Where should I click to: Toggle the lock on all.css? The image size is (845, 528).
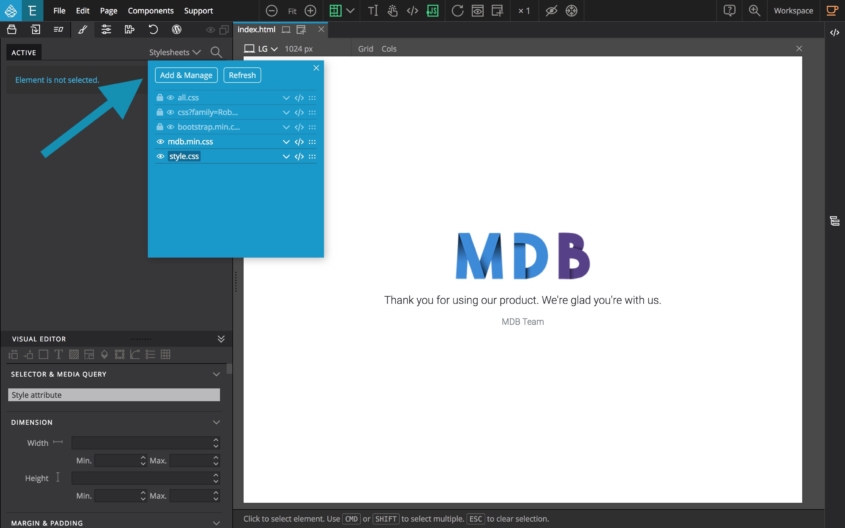tap(160, 98)
